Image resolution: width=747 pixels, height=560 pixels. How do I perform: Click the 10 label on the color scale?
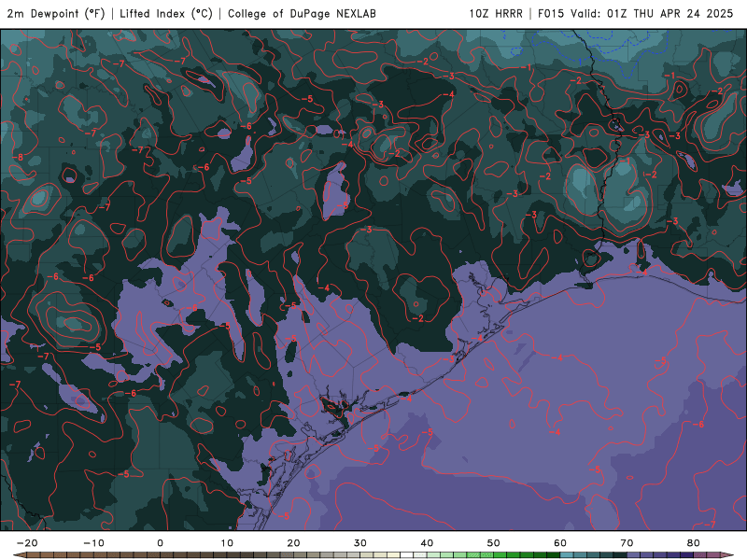(227, 543)
